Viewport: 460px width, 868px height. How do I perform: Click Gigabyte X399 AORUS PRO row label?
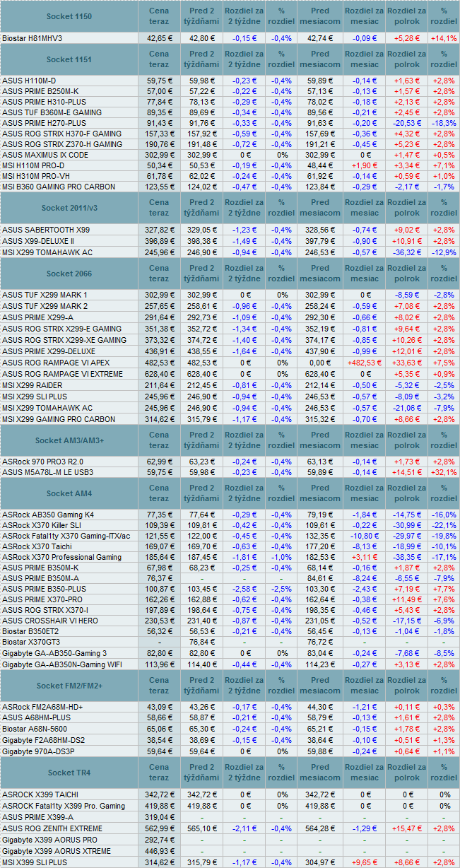click(49, 840)
